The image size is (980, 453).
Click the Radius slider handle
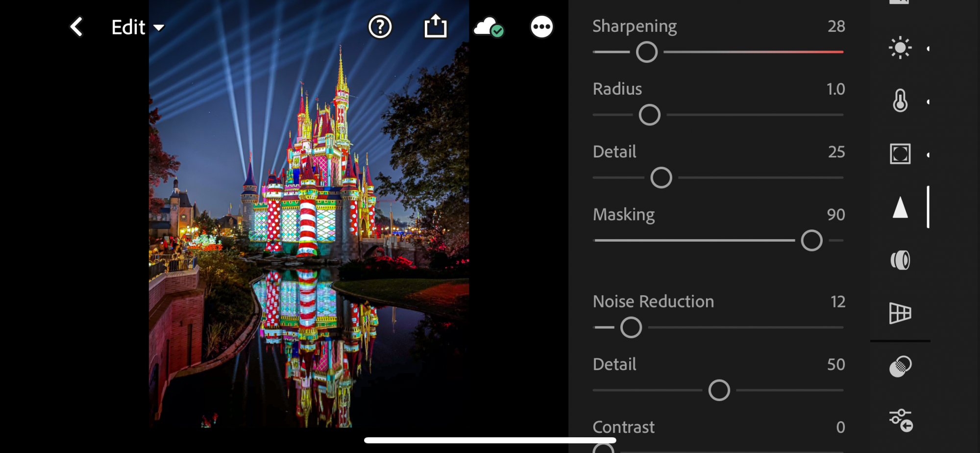pyautogui.click(x=650, y=115)
